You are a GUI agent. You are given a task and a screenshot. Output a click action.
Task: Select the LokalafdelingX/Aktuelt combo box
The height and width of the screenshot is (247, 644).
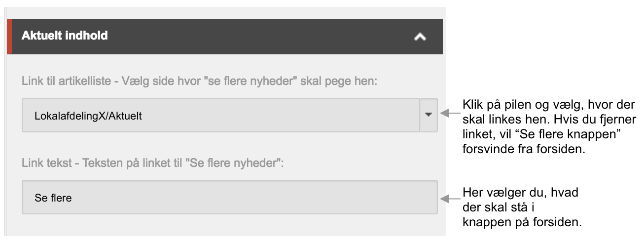point(221,115)
